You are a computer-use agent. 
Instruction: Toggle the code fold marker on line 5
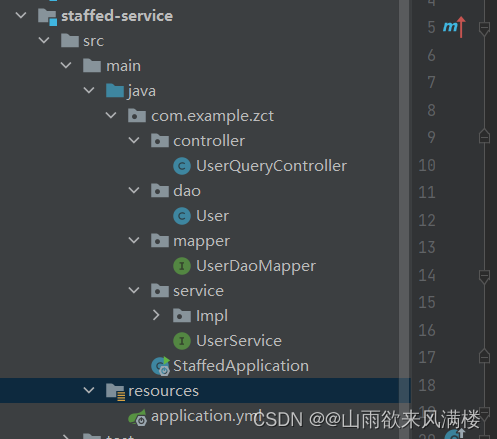click(x=484, y=29)
